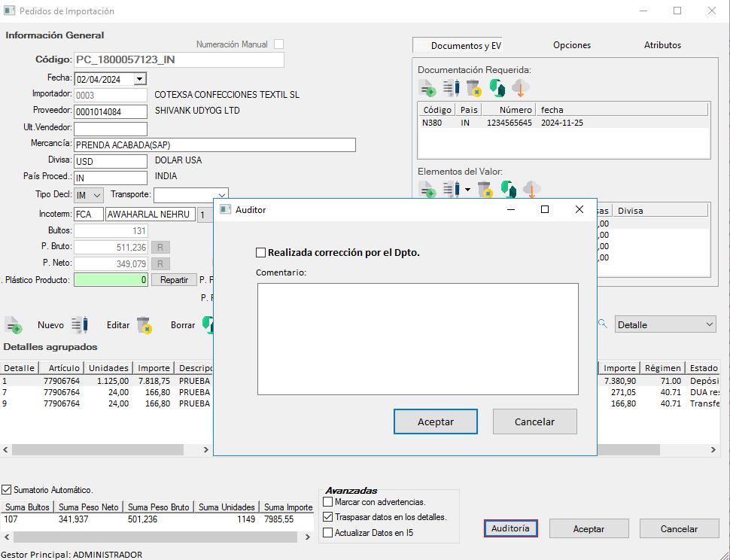Click green refresh icon under Documentación Requerida
Image resolution: width=730 pixels, height=560 pixels.
tap(497, 88)
